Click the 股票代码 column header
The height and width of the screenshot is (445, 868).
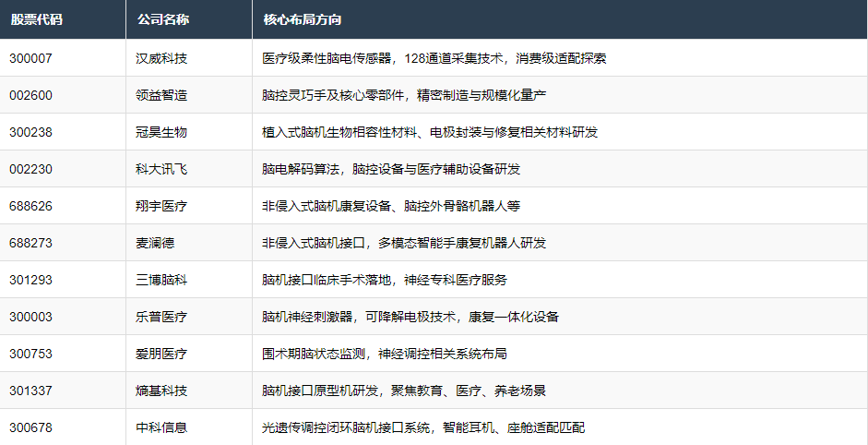[38, 19]
